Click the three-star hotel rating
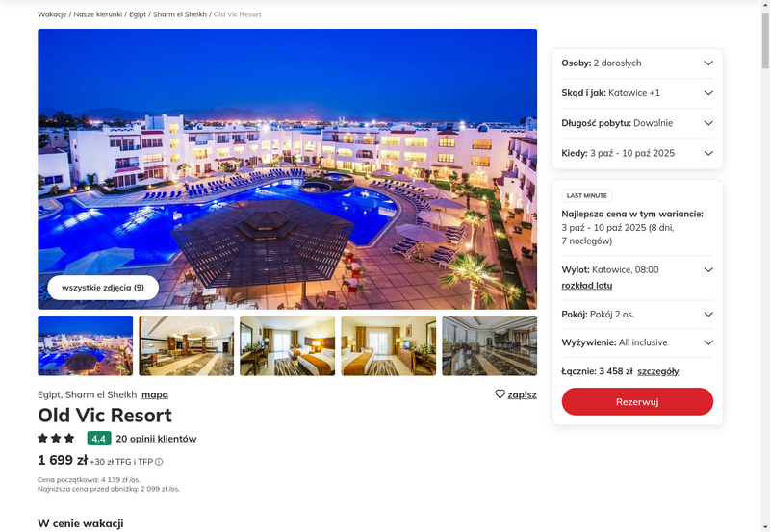The image size is (770, 532). [x=56, y=438]
